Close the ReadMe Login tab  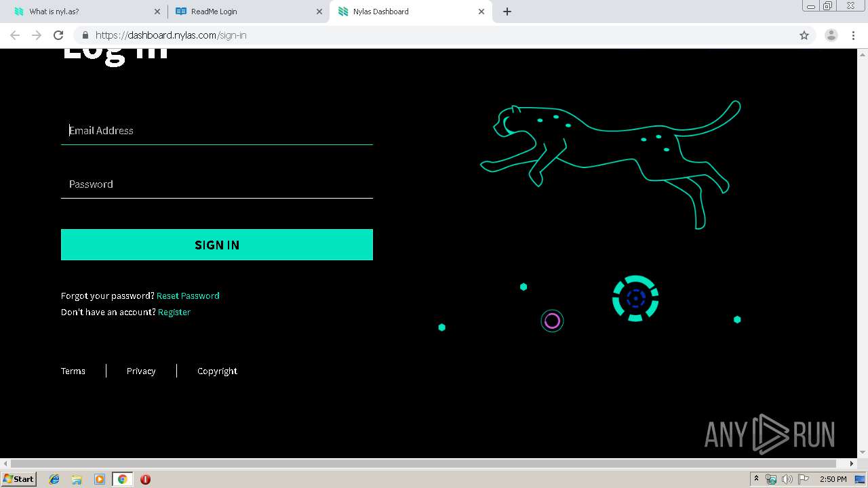coord(319,12)
